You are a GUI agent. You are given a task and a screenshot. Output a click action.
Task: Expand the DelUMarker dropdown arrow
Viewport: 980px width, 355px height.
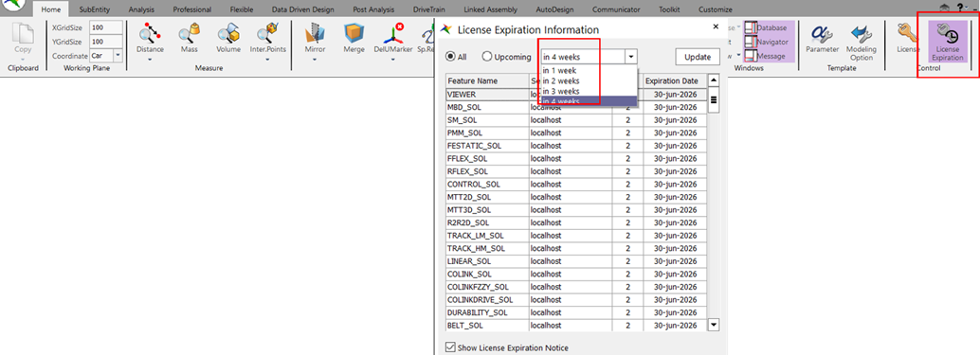pyautogui.click(x=393, y=60)
